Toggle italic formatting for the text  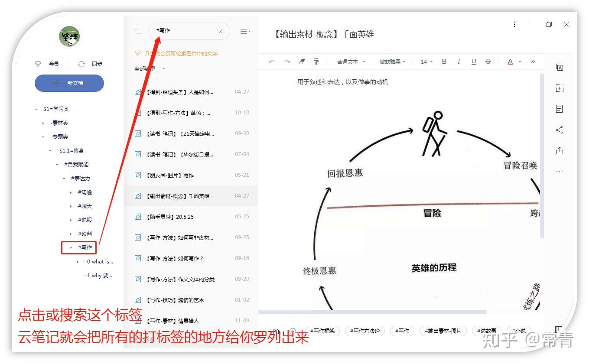click(459, 62)
